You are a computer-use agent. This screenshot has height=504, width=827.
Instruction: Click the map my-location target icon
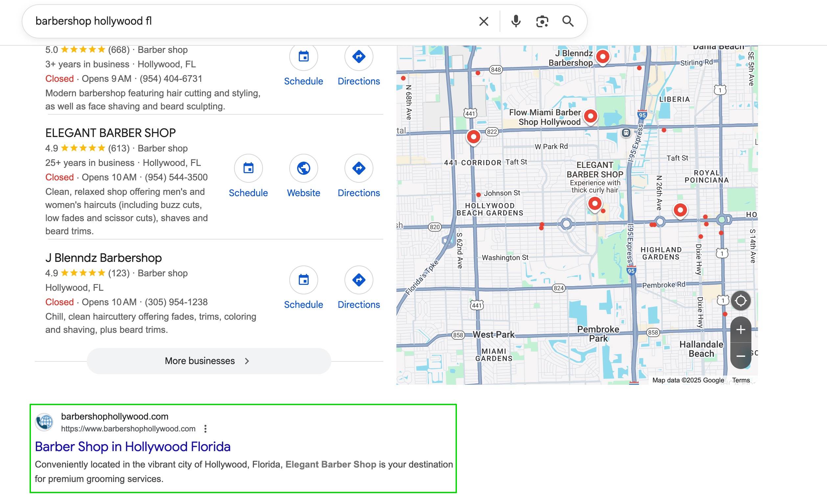point(741,301)
